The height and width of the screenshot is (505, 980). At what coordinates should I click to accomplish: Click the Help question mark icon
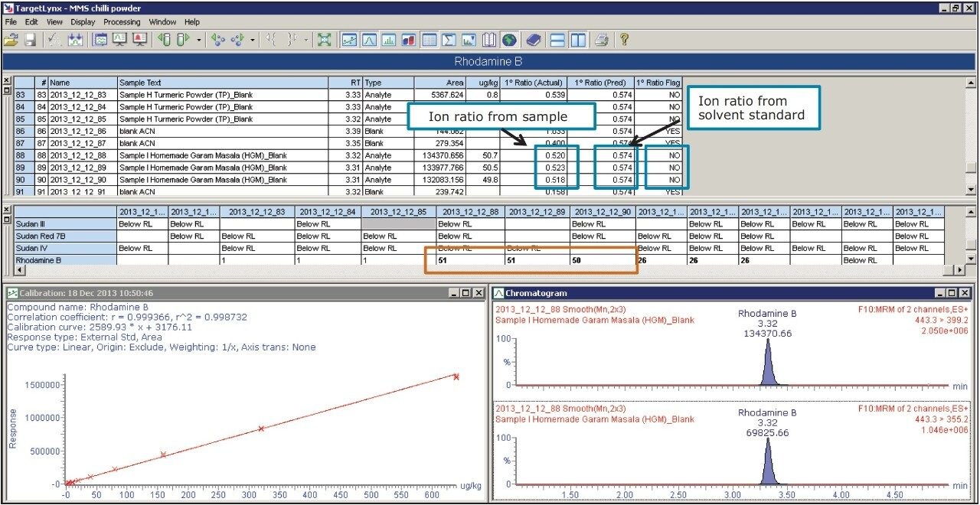(624, 39)
